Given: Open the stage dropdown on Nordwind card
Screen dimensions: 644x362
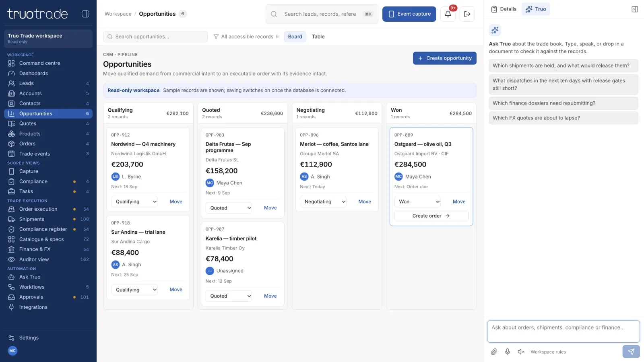Looking at the screenshot, I should 134,202.
